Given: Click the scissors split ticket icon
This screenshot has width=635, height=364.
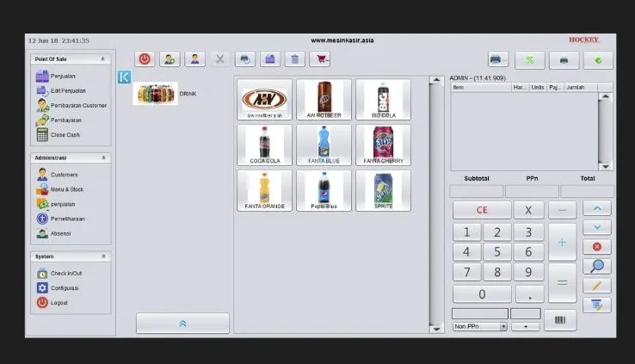Looking at the screenshot, I should tap(220, 59).
